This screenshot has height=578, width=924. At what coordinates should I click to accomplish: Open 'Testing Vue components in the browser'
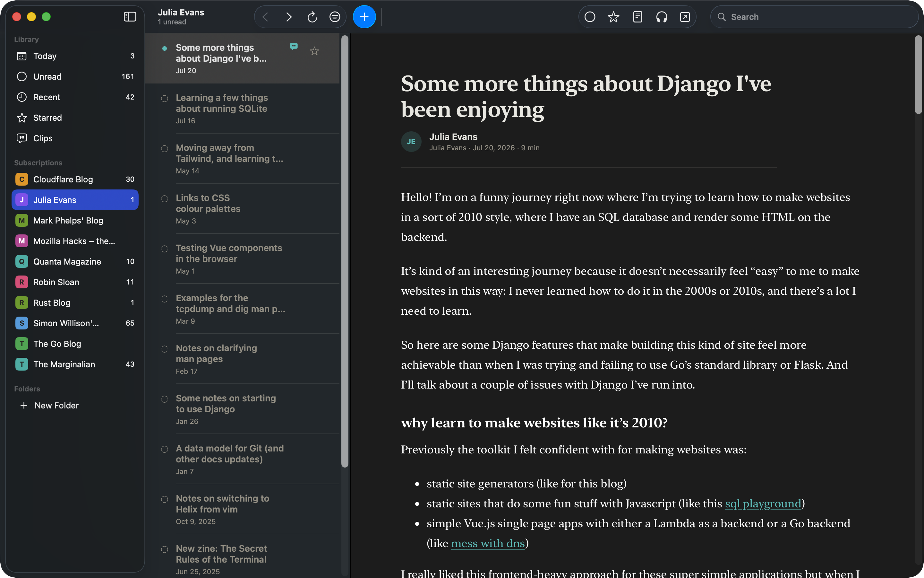point(243,259)
